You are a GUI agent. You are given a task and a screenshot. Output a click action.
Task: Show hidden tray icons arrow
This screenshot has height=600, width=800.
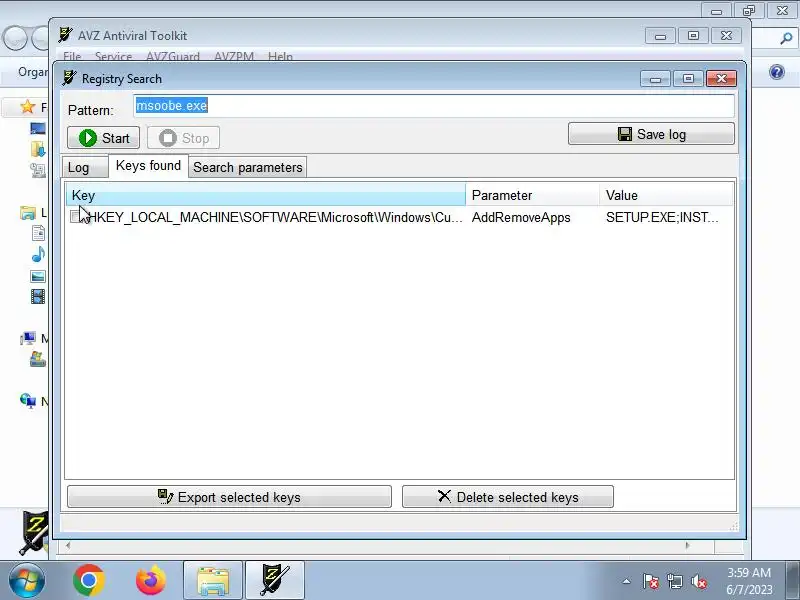point(627,581)
